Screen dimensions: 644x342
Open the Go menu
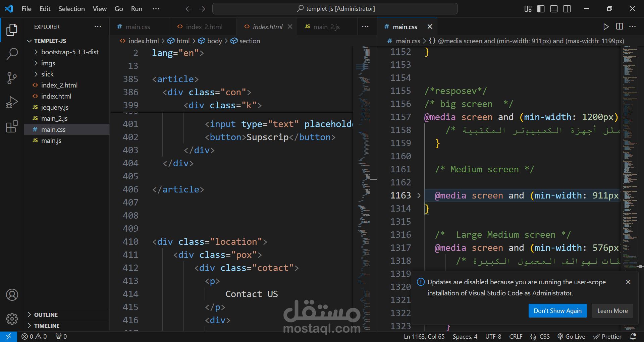[x=119, y=9]
